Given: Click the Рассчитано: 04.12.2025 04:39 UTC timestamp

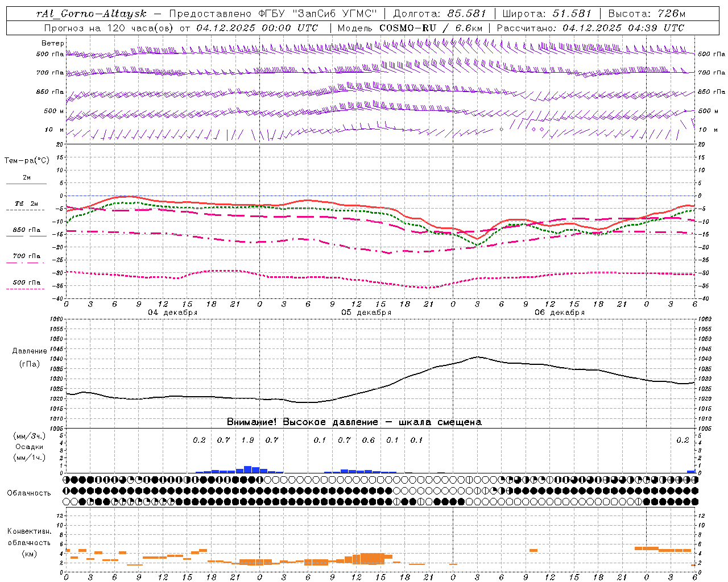Looking at the screenshot, I should click(590, 28).
